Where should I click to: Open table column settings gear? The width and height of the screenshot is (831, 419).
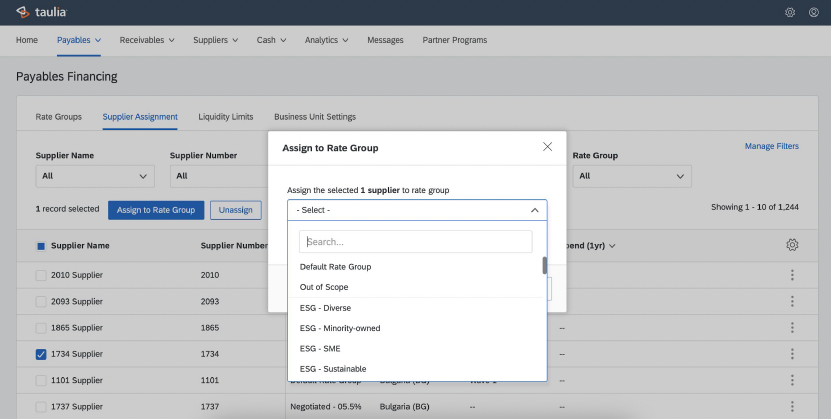792,245
